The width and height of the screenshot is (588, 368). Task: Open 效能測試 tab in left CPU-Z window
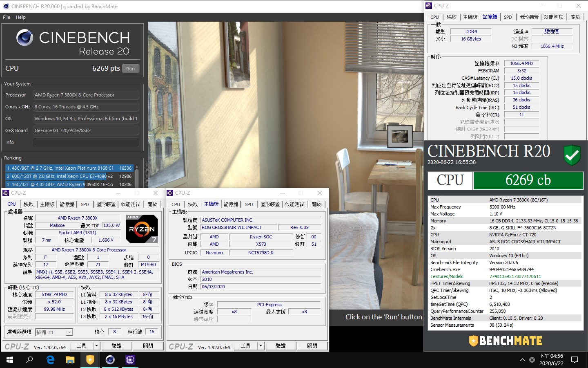(131, 204)
